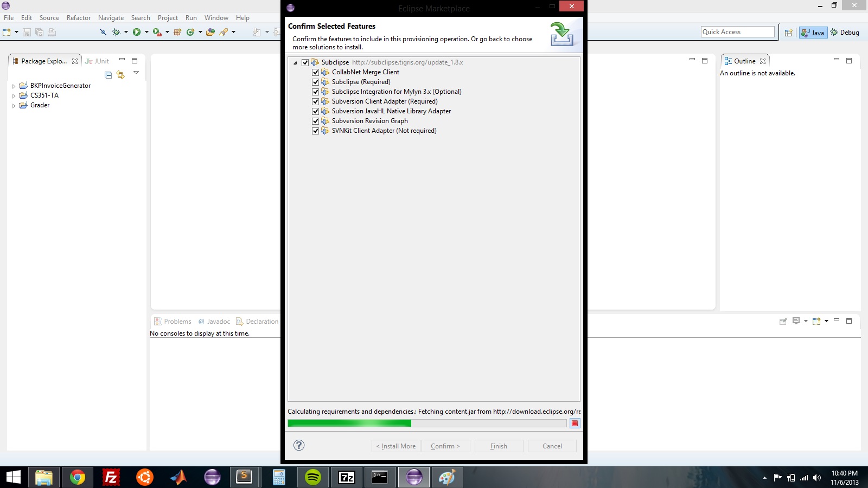
Task: Click Run External Tools toolbar icon
Action: pos(157,32)
